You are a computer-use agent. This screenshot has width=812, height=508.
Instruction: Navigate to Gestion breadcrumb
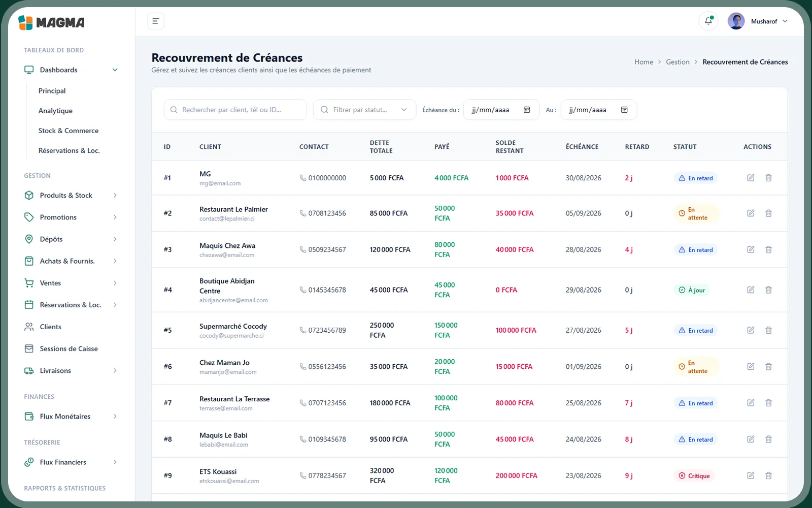(678, 62)
